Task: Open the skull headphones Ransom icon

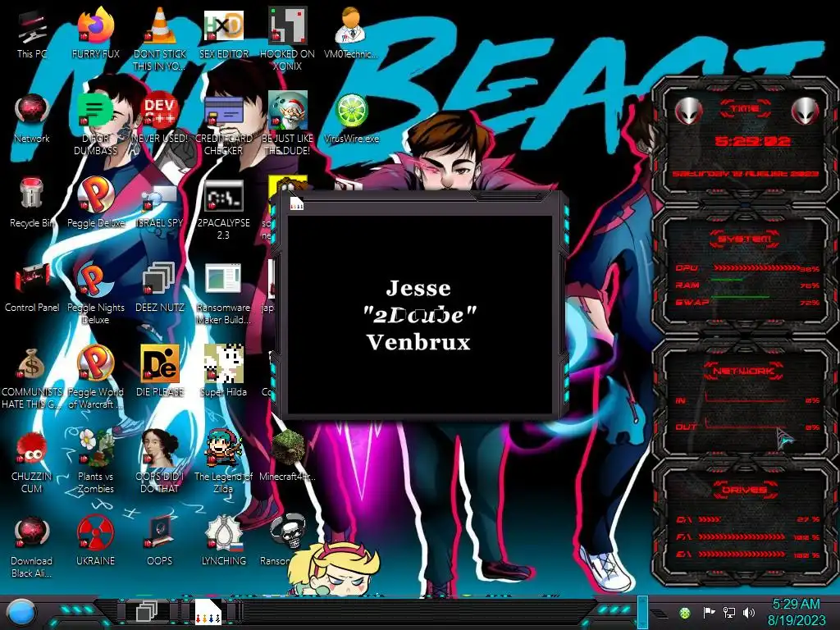Action: coord(288,532)
